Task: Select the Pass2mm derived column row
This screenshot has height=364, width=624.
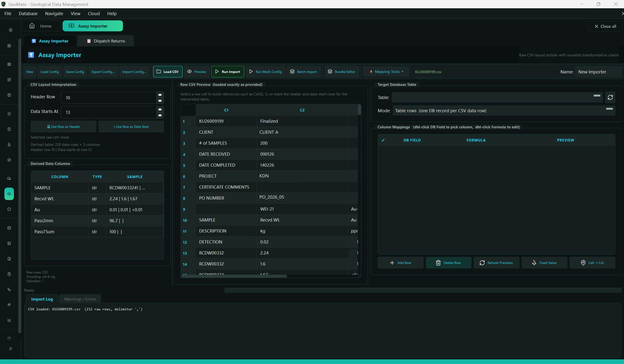Action: [97, 221]
